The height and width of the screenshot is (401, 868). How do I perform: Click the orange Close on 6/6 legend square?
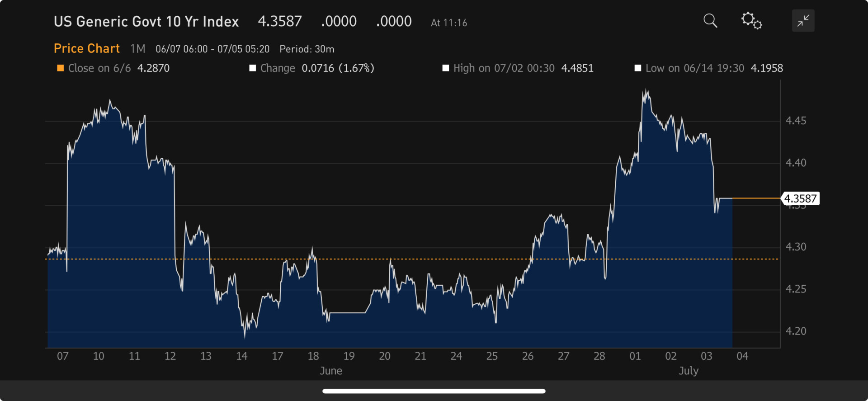click(x=60, y=68)
